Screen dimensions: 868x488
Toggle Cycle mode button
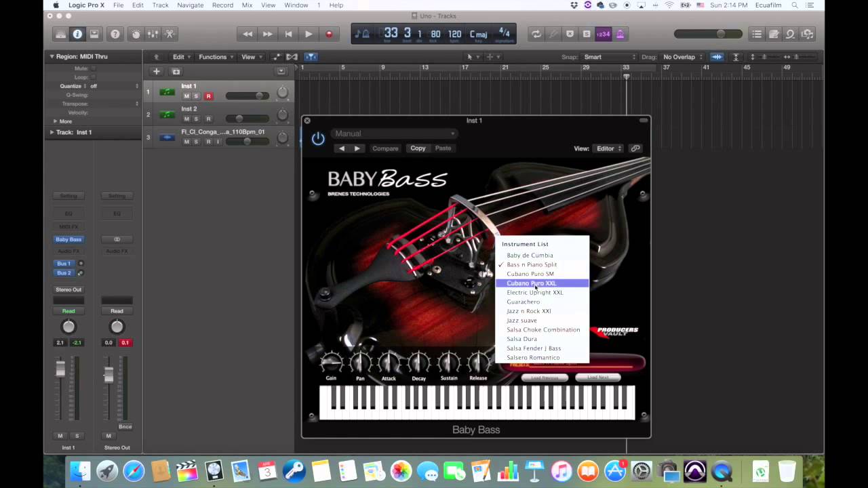(x=536, y=34)
